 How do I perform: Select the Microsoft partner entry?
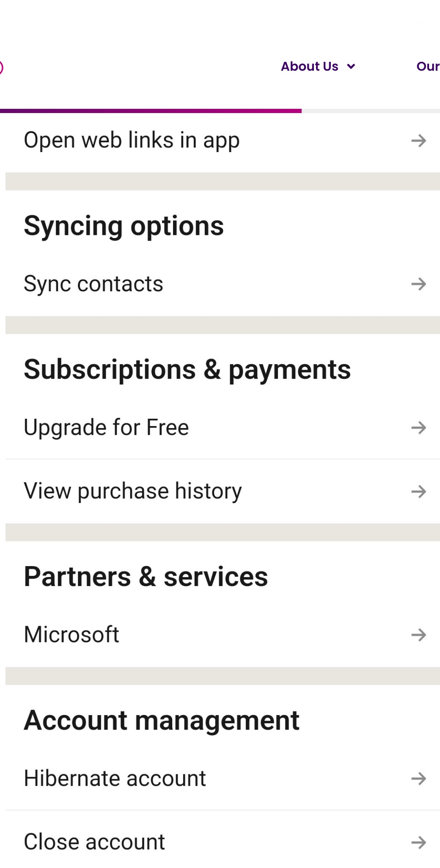click(71, 634)
